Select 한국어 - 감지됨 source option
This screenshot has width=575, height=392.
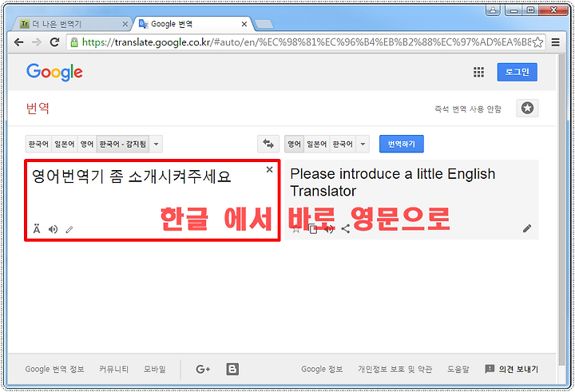(x=123, y=145)
